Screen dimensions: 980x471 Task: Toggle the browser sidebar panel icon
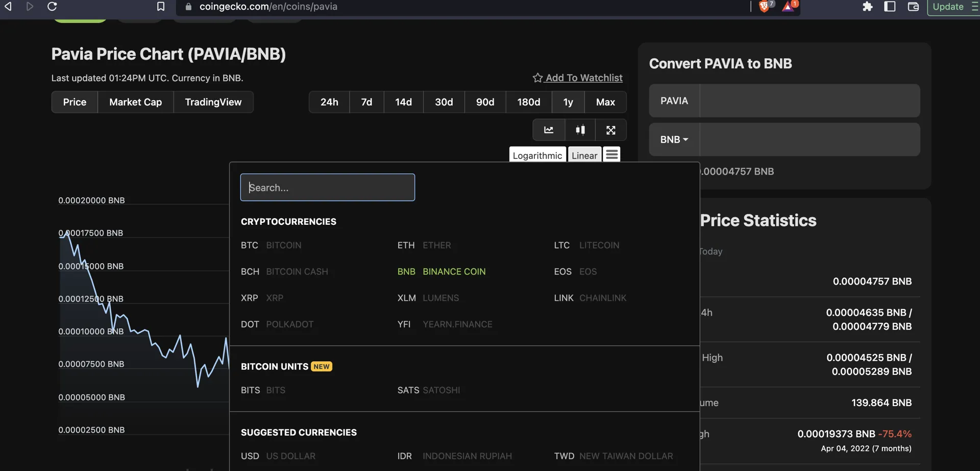(890, 6)
